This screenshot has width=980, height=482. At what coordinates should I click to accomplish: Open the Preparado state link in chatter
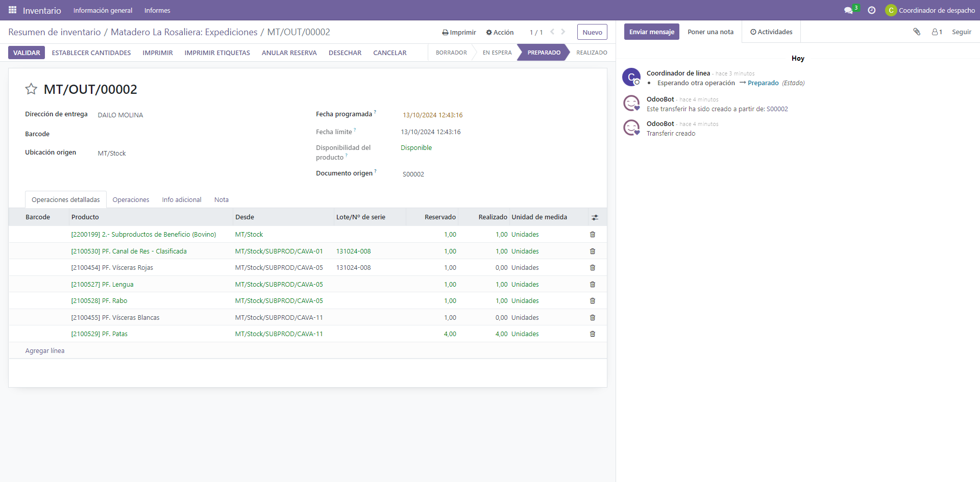coord(763,83)
